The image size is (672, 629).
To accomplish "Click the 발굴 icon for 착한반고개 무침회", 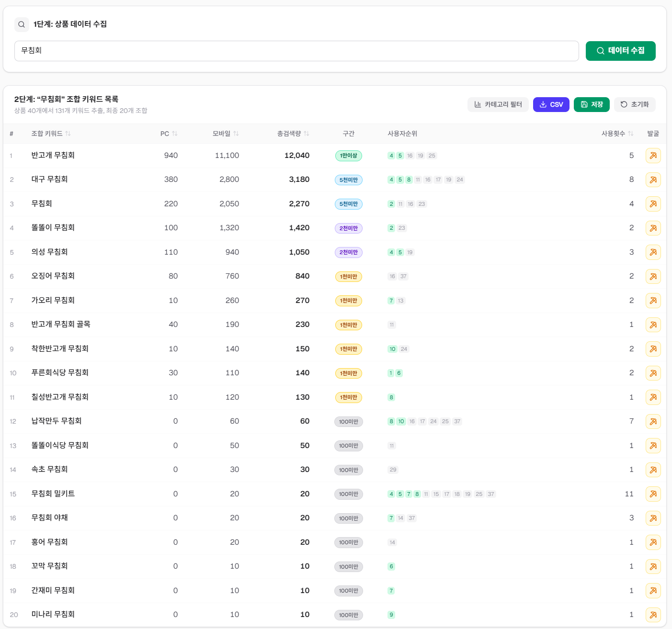I will [x=653, y=349].
